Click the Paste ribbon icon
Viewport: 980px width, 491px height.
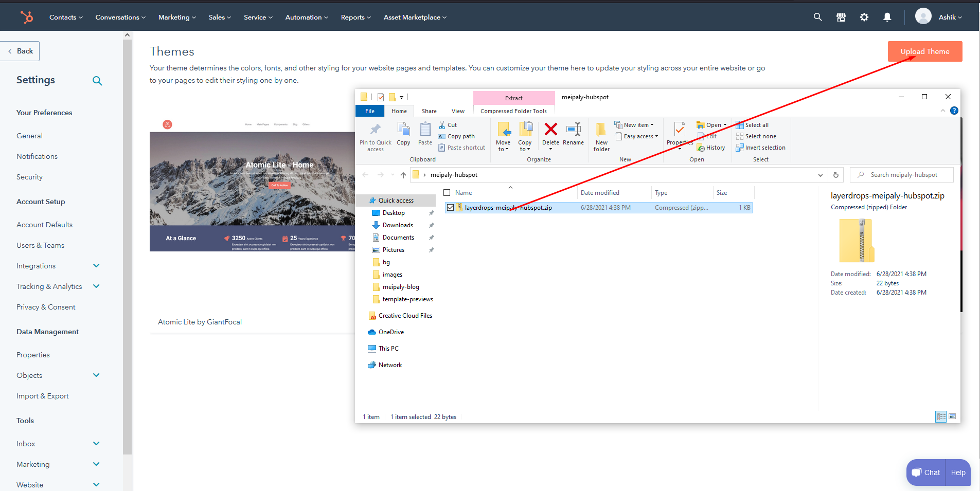pyautogui.click(x=425, y=134)
